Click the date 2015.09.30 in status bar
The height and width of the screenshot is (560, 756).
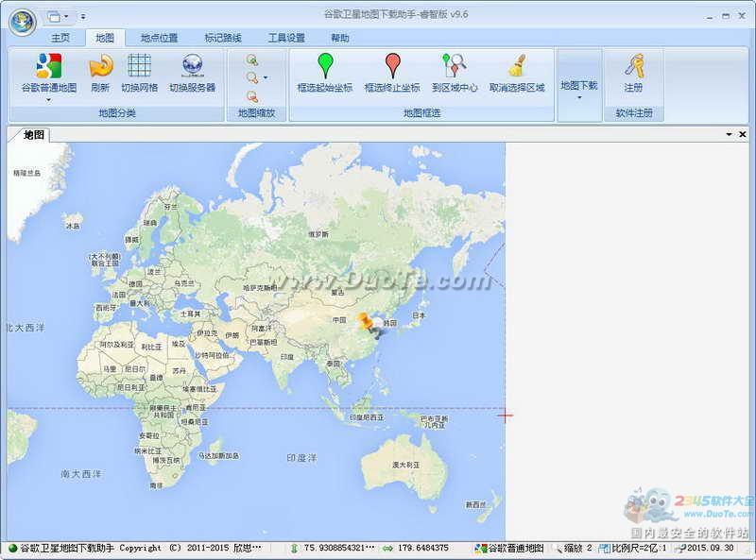(x=711, y=548)
